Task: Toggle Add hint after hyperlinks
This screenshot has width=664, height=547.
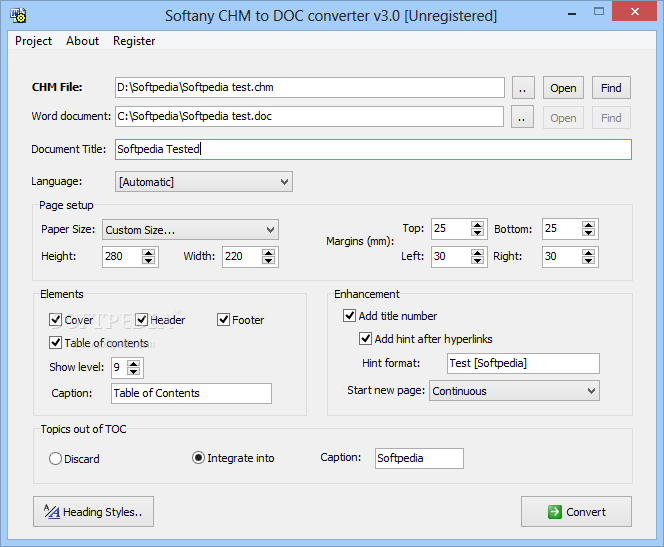Action: (x=365, y=338)
